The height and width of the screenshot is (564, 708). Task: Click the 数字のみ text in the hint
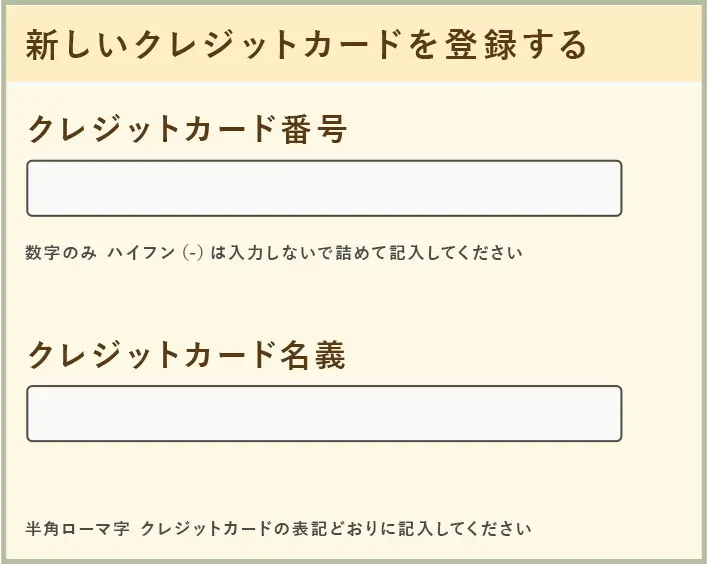click(61, 253)
